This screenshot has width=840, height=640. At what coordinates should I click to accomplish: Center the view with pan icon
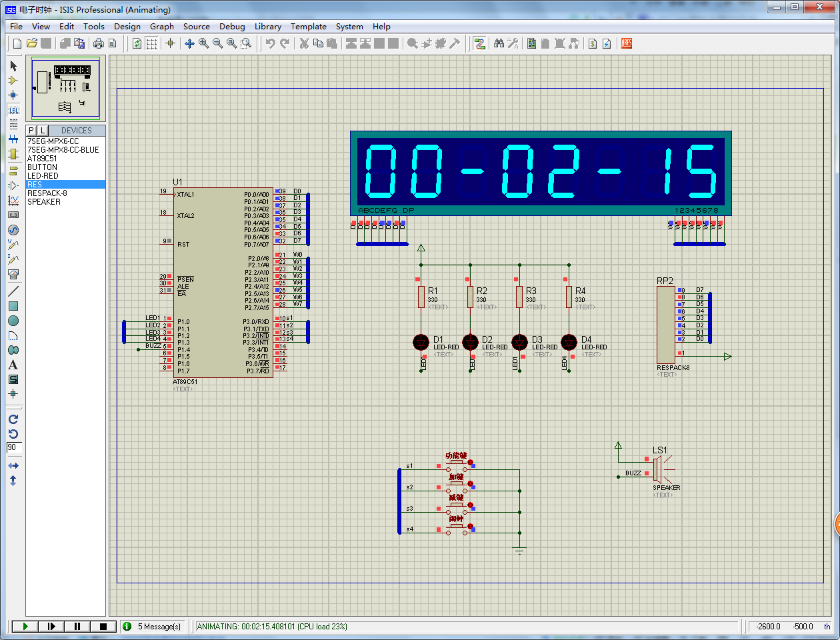point(189,43)
